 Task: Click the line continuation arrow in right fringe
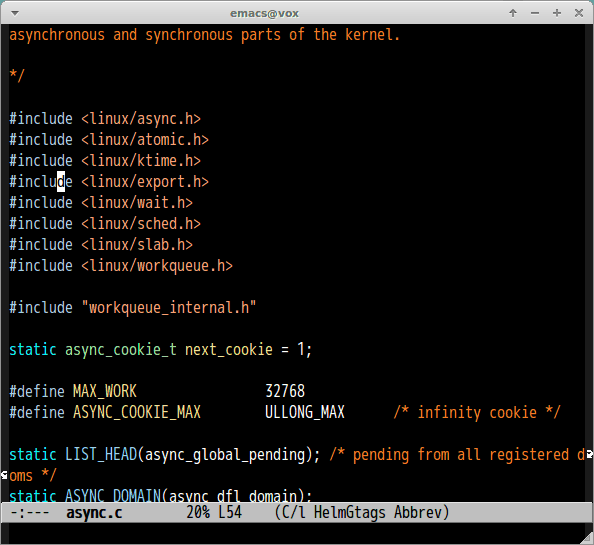[589, 454]
